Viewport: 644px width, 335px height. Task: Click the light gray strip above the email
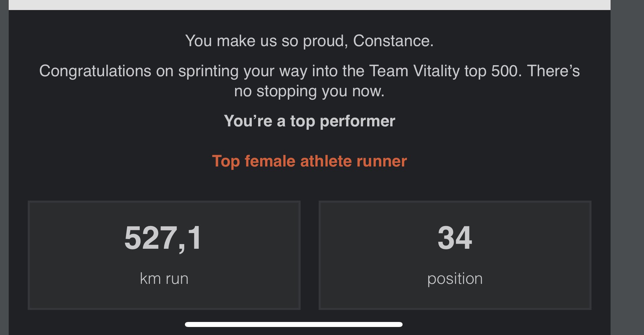pyautogui.click(x=309, y=5)
